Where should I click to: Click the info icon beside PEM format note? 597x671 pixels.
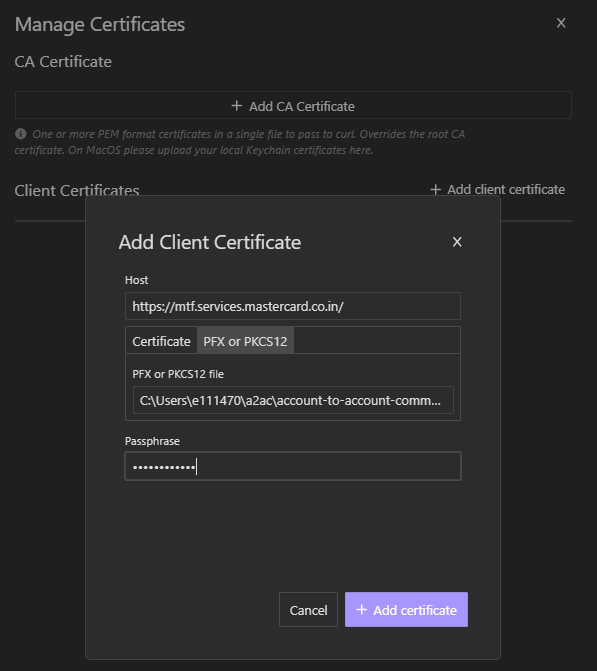21,134
